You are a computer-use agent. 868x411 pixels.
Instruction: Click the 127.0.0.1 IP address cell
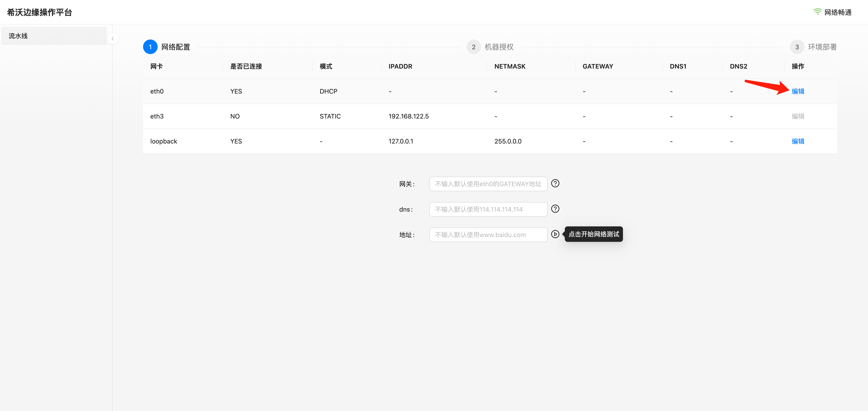(401, 141)
